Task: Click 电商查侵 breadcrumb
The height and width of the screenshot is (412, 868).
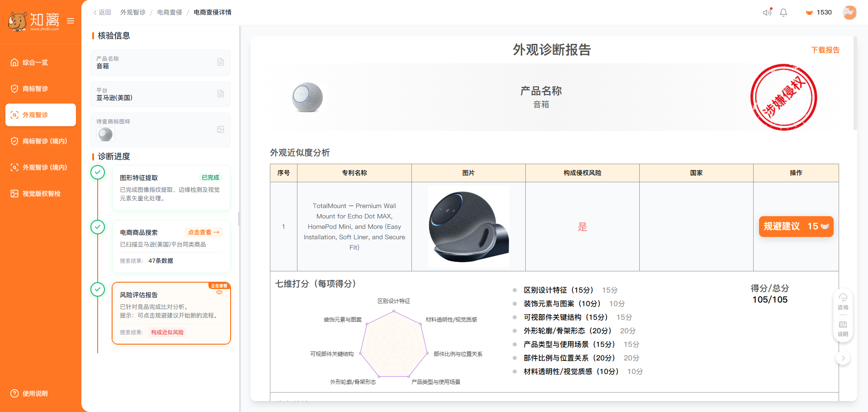Action: pyautogui.click(x=170, y=12)
